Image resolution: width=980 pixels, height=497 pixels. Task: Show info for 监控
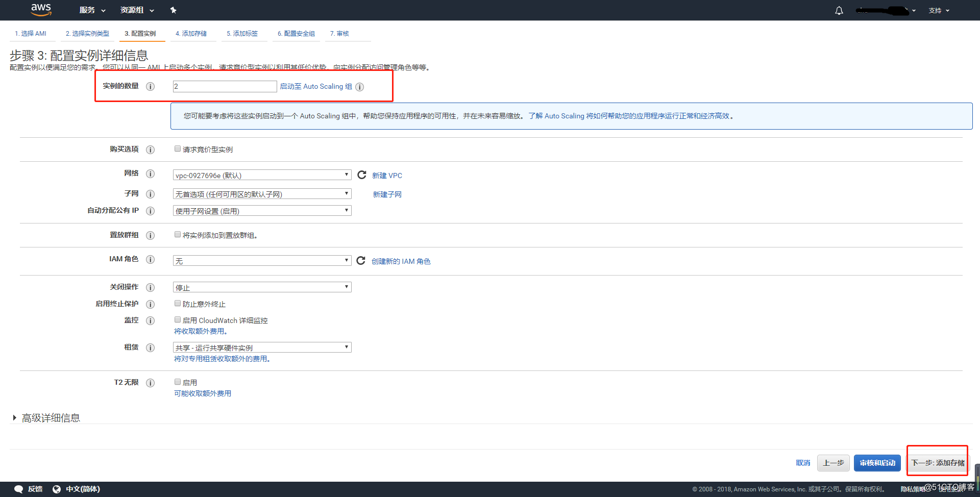tap(151, 320)
